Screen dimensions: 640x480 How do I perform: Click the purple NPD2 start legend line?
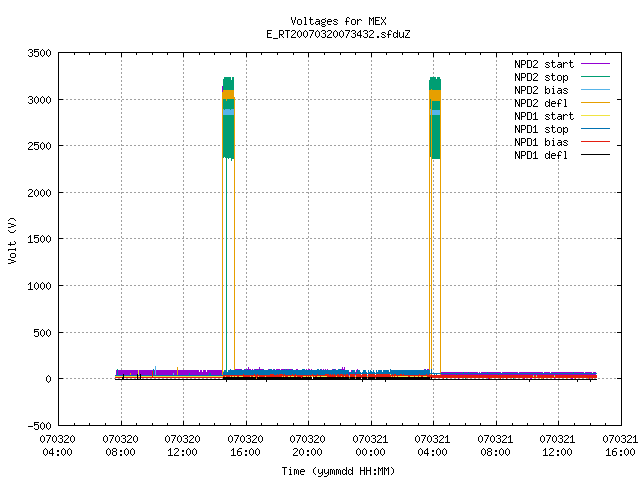point(595,64)
